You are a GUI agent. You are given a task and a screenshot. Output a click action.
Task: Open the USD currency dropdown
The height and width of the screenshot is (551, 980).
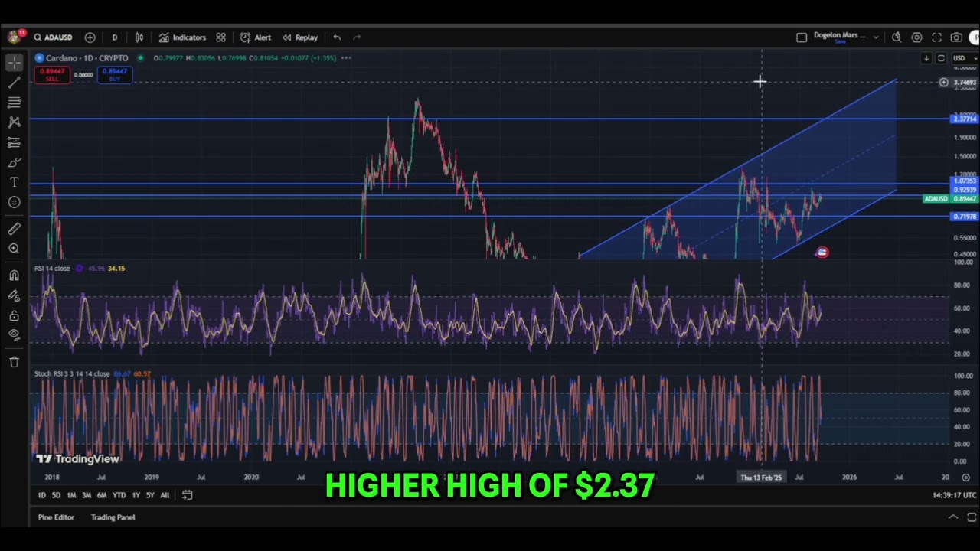[963, 58]
